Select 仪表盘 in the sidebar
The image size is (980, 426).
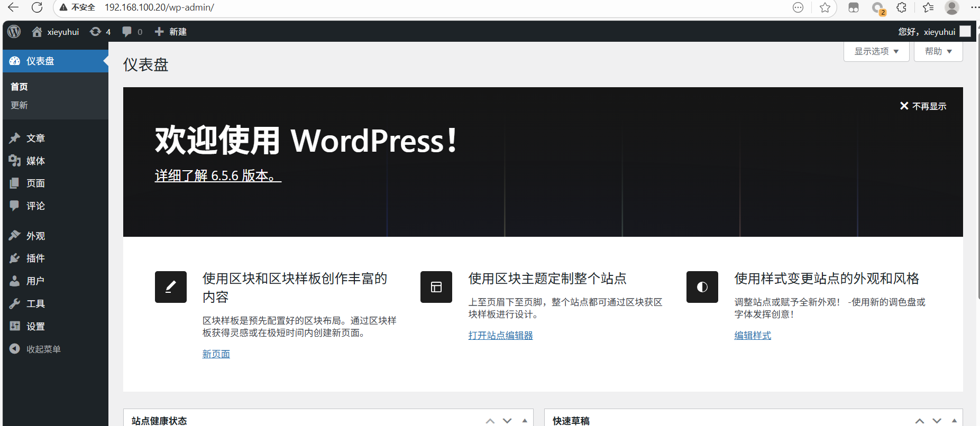click(56, 61)
